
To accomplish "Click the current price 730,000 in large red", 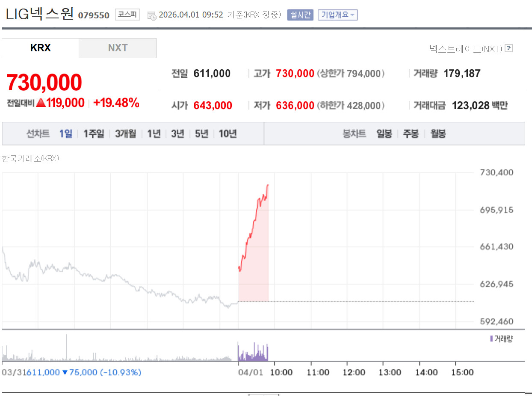I will coord(44,83).
